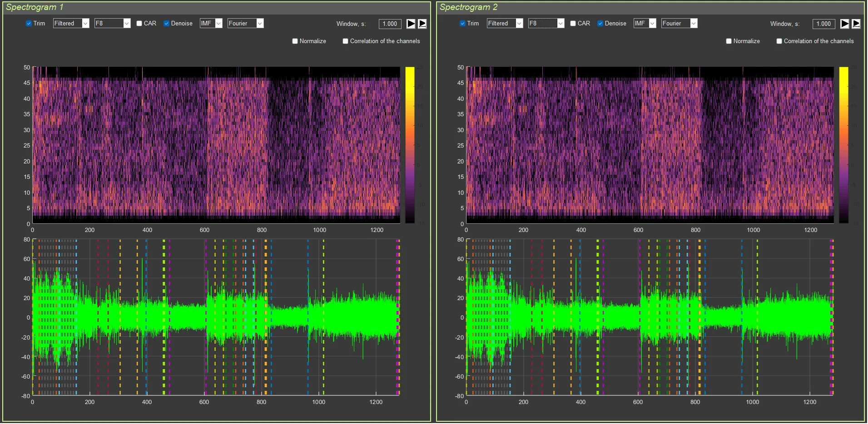868x424 pixels.
Task: Click the color scale bar in Spectrogram 1
Action: point(410,145)
